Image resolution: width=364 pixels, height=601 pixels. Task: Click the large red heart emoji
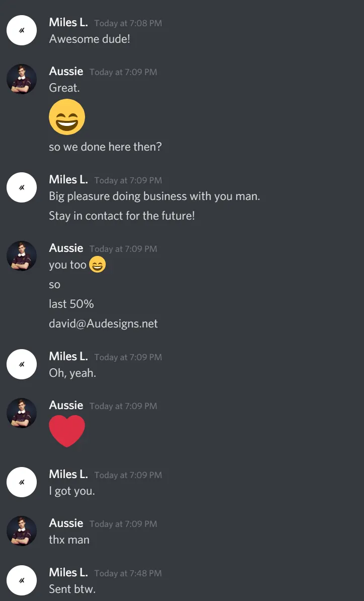(x=67, y=431)
